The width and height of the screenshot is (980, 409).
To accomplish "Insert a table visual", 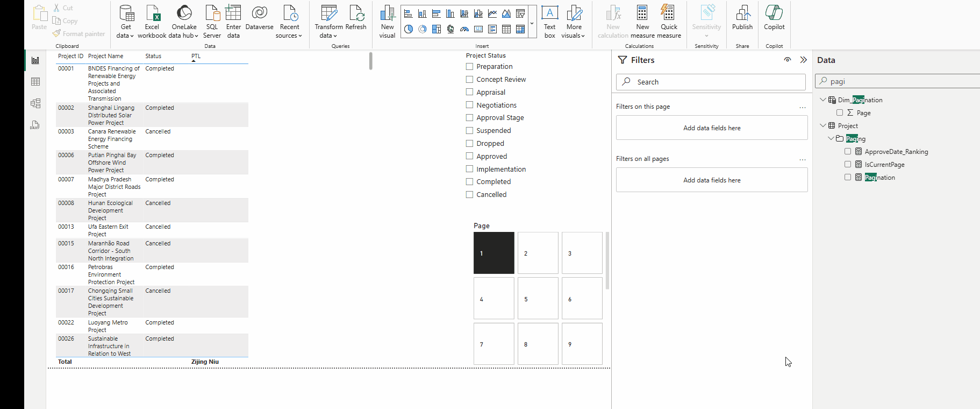I will pyautogui.click(x=506, y=29).
